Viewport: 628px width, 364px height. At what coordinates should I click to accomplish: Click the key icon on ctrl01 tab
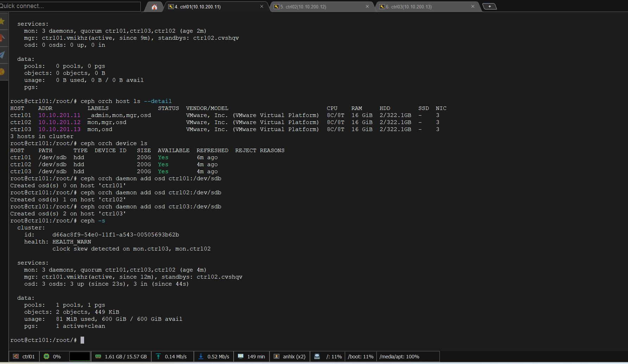[x=171, y=7]
